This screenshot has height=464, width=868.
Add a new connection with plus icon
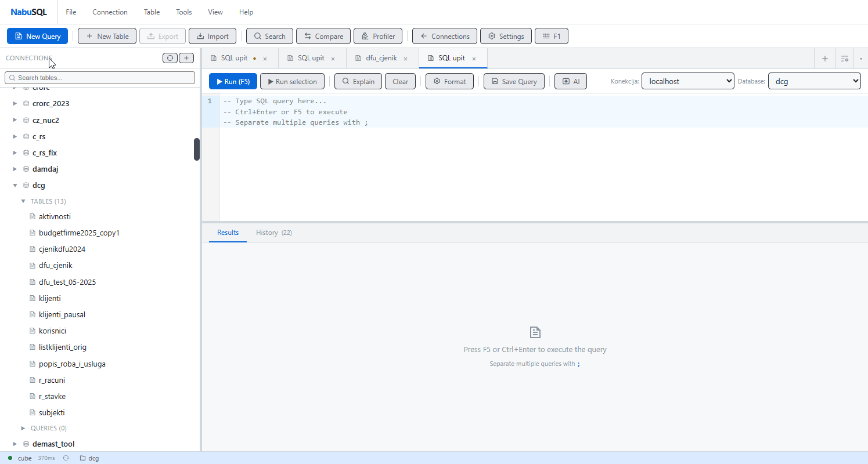[186, 58]
